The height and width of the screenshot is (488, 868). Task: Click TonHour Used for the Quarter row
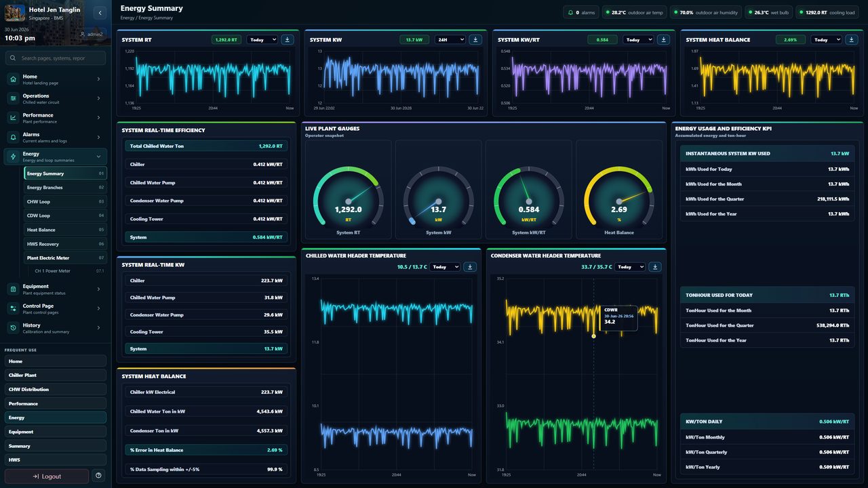coord(767,325)
